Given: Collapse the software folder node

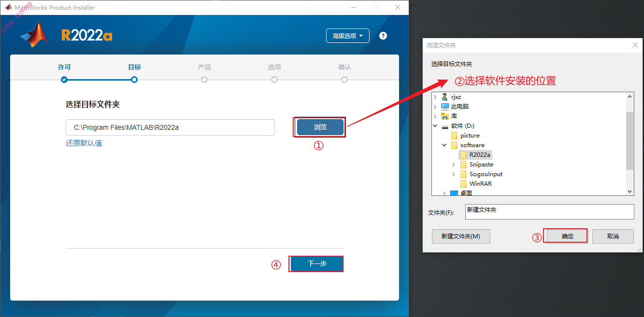Looking at the screenshot, I should (x=444, y=145).
